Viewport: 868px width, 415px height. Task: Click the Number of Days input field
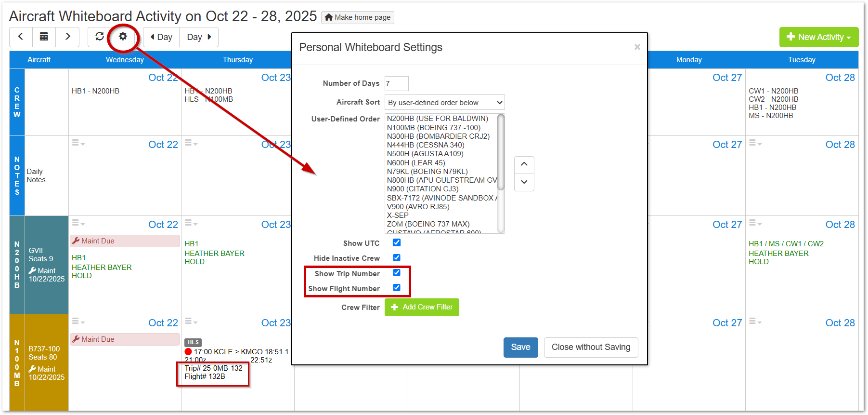[396, 83]
